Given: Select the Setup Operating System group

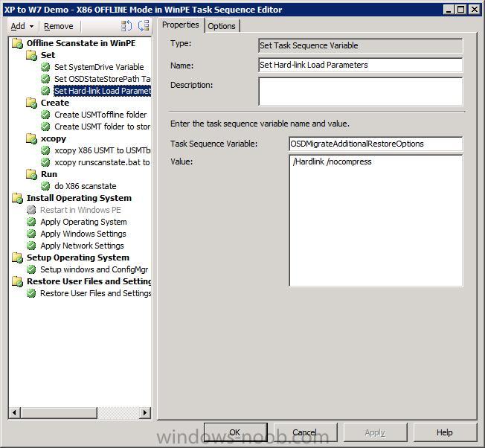Looking at the screenshot, I should click(78, 257).
